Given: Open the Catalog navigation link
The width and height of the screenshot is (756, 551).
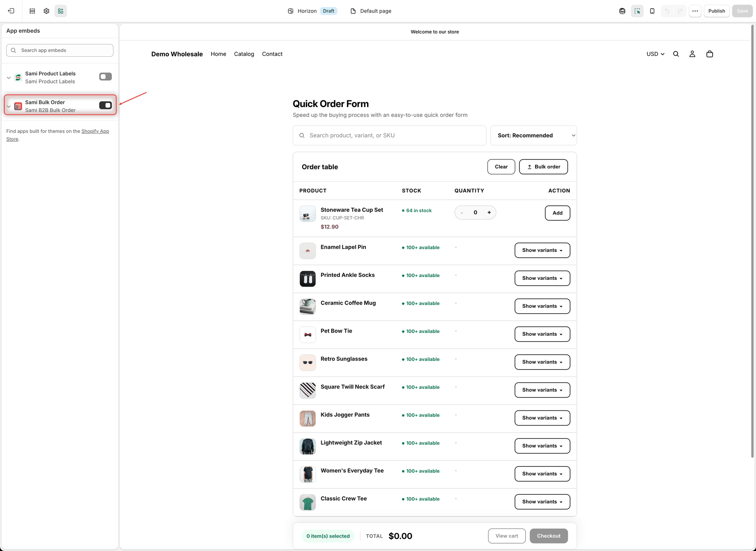Looking at the screenshot, I should 244,54.
